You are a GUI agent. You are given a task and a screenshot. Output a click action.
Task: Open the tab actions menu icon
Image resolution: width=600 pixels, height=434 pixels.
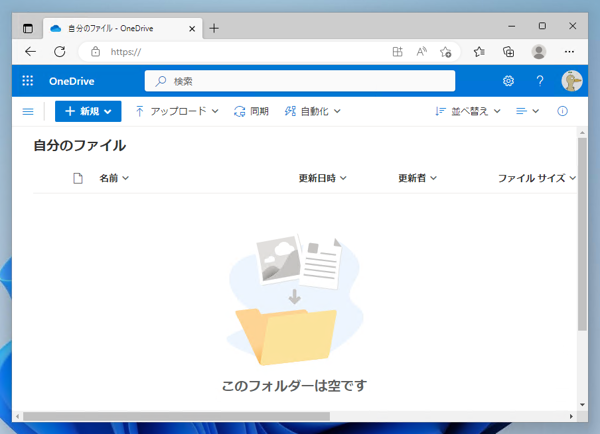(x=28, y=28)
